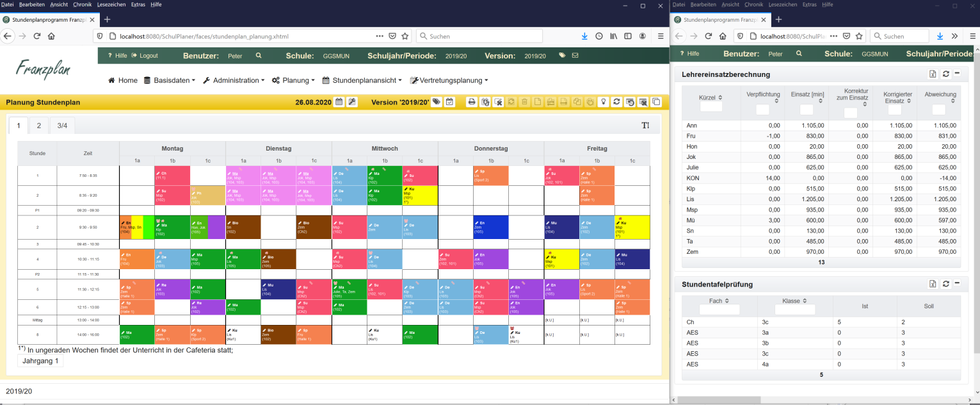Click the text size icon above timetable

tap(645, 125)
